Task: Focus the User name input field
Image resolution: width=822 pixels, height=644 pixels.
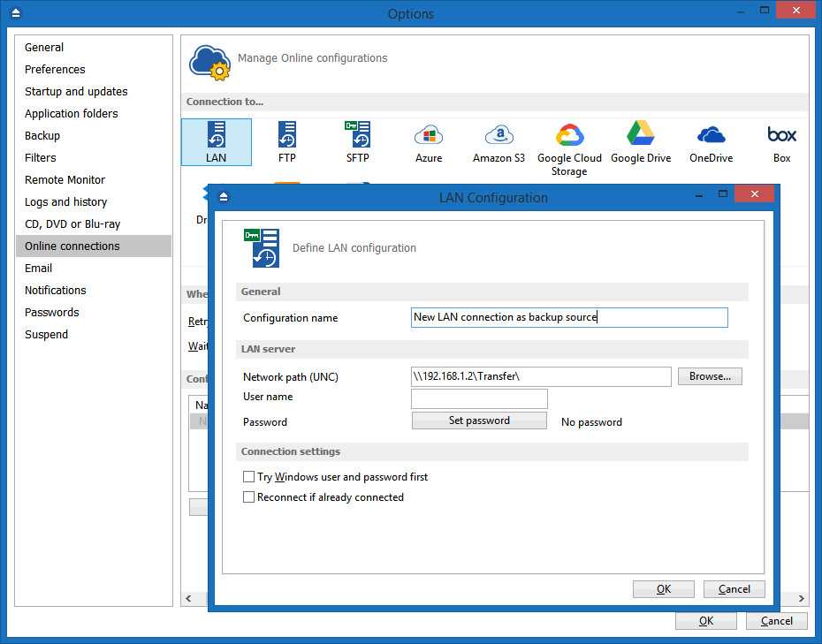Action: (x=479, y=398)
